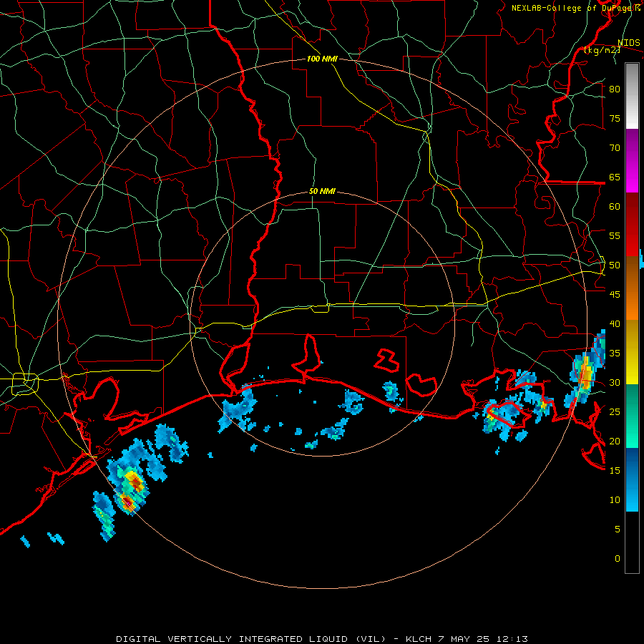Select the 50 value on the VIL scale
This screenshot has width=644, height=644.
(x=615, y=265)
